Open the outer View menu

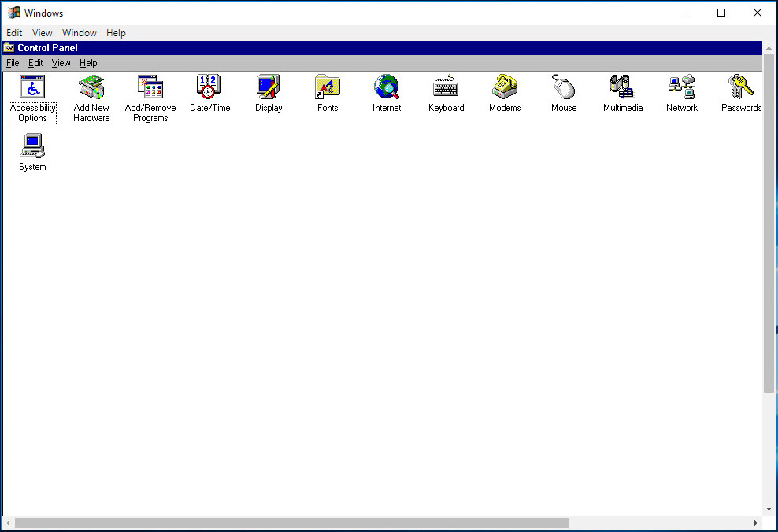point(43,33)
